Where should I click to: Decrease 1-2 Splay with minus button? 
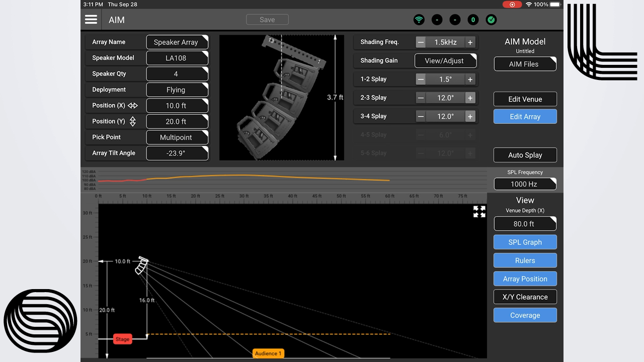421,79
